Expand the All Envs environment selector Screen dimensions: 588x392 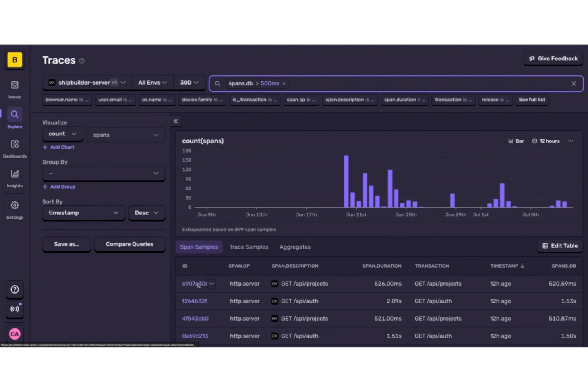152,82
